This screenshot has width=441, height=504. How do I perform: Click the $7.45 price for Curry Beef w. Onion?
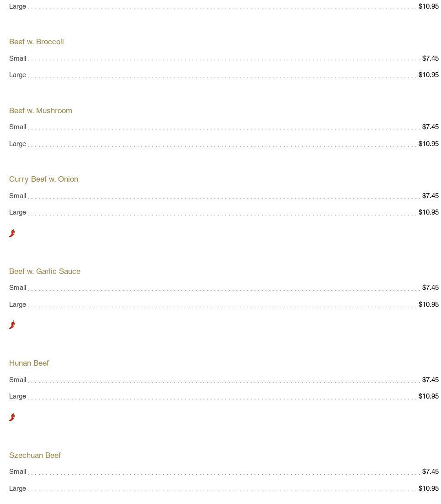[430, 196]
